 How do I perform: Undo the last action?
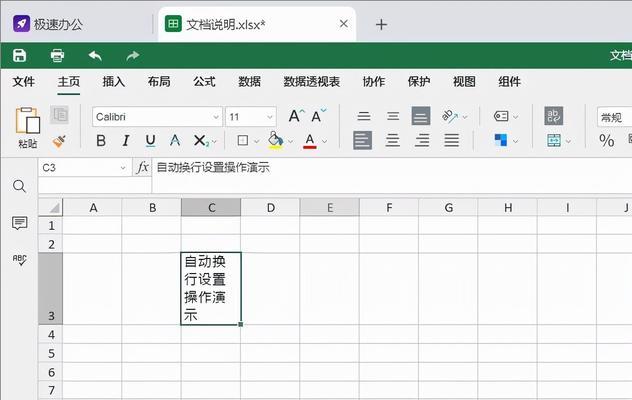pyautogui.click(x=95, y=55)
